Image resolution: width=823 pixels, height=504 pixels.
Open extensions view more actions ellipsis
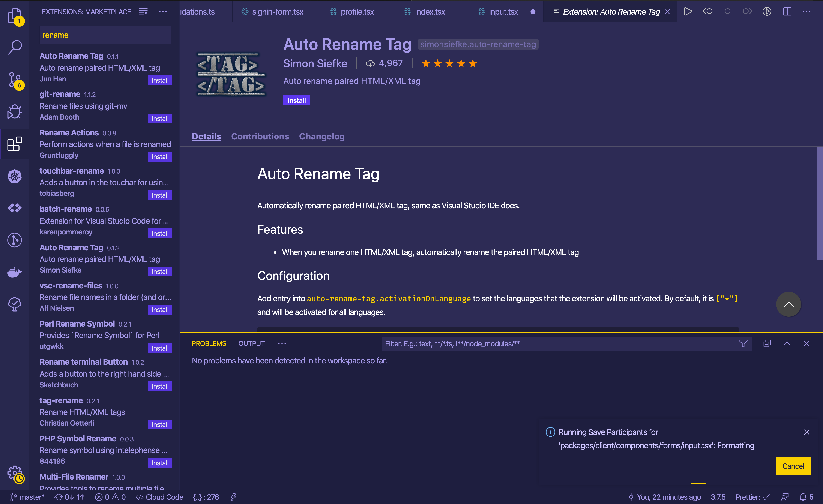click(163, 12)
